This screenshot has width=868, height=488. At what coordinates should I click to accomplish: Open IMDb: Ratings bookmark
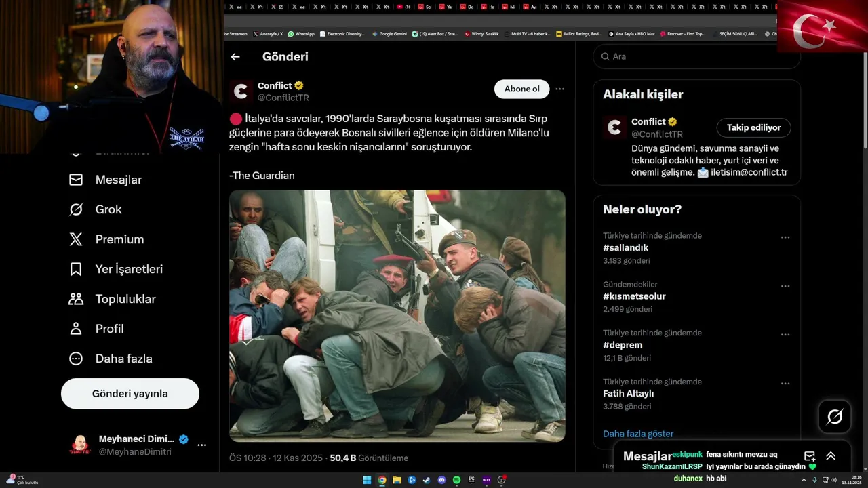click(x=578, y=33)
